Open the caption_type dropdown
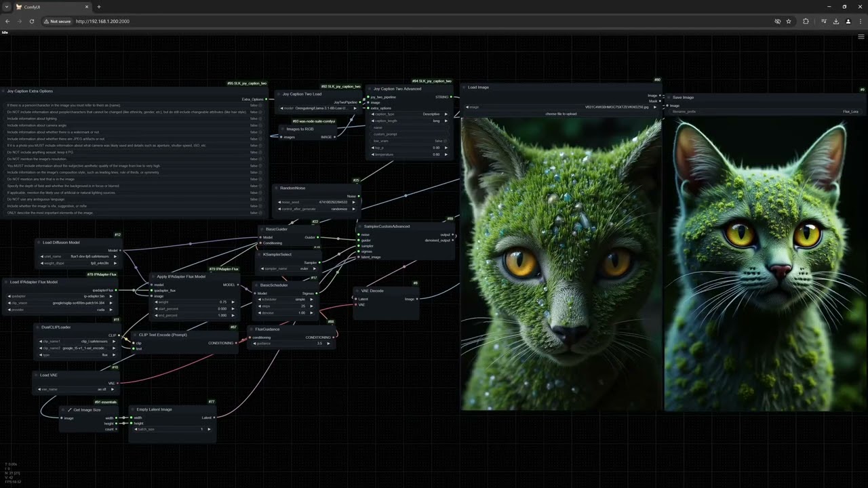868x488 pixels. (409, 114)
